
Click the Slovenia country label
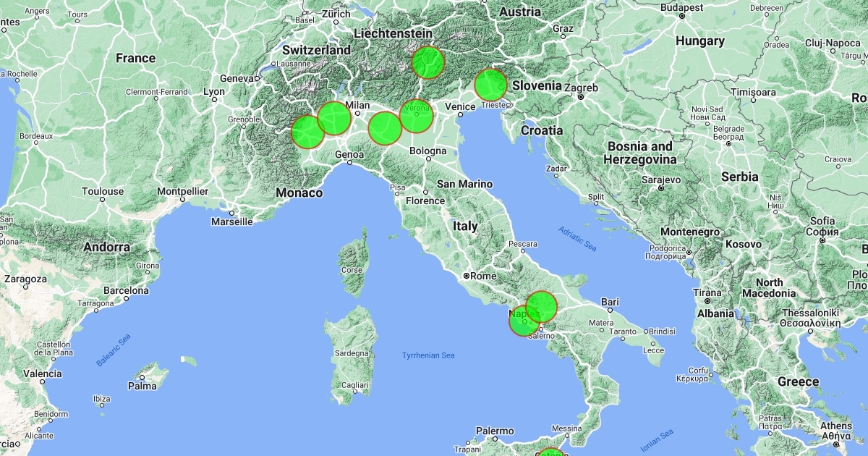pos(537,85)
